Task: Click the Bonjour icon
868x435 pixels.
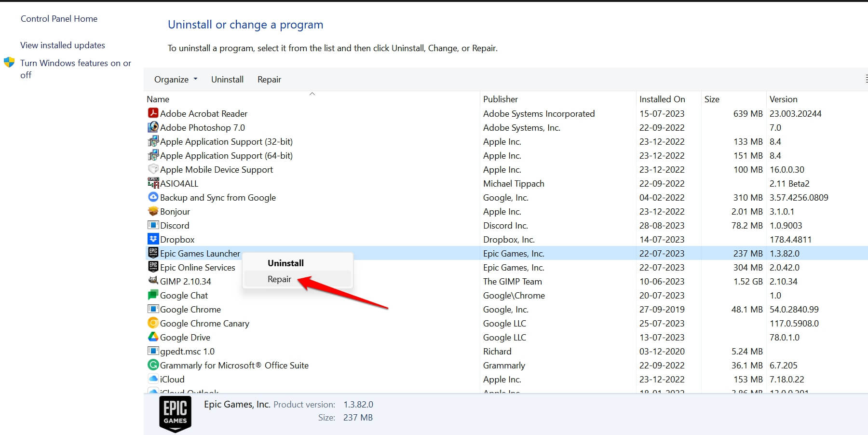Action: 152,211
